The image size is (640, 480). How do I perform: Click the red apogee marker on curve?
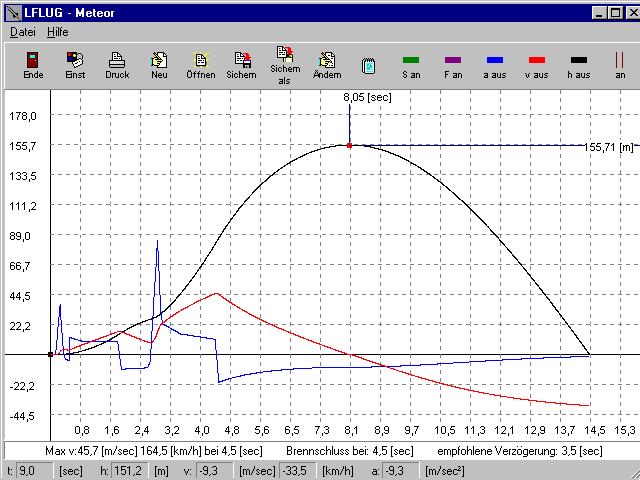(349, 146)
